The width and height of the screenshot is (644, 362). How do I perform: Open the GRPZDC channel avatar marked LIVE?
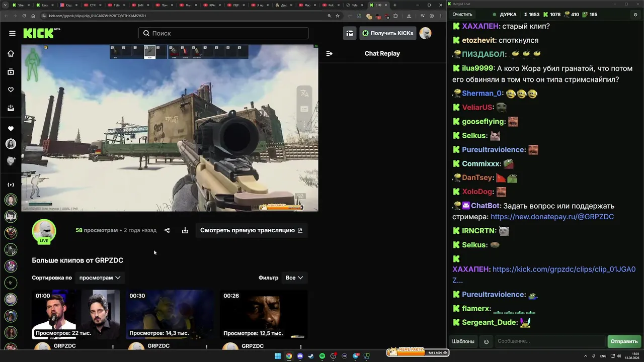(x=44, y=231)
